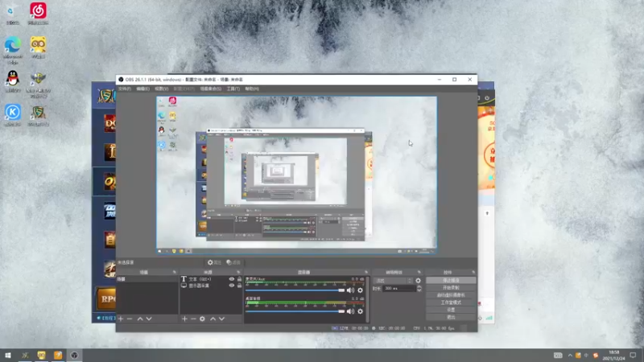Move source up in the Sources list
The image size is (644, 362).
pos(213,319)
